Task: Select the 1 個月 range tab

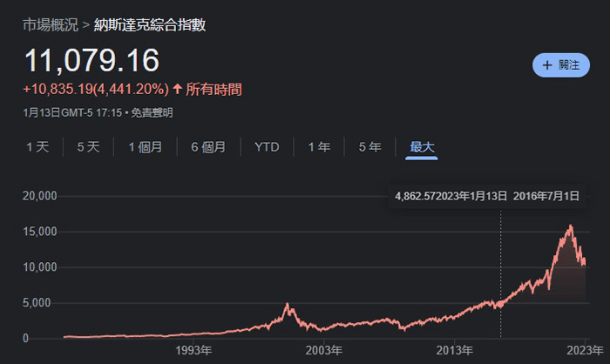Action: pyautogui.click(x=146, y=147)
